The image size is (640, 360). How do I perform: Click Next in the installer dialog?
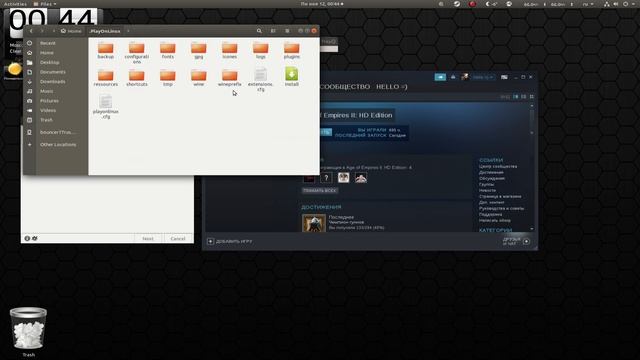[148, 238]
